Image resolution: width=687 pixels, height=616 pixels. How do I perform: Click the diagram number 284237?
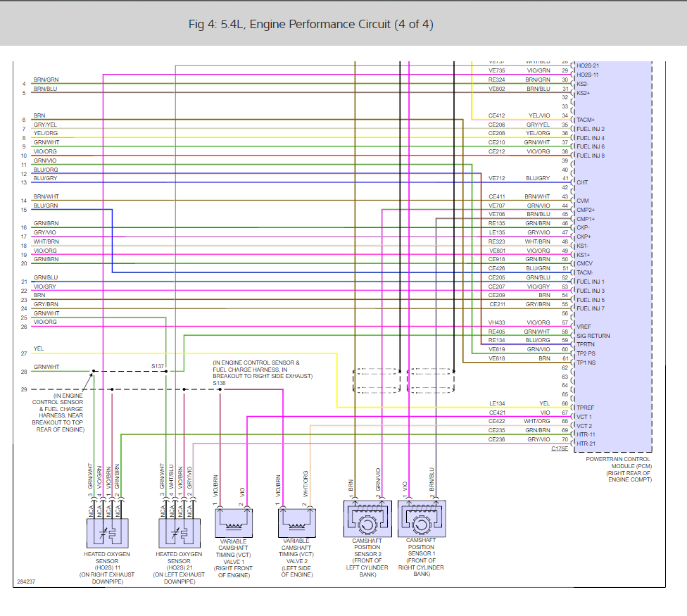[x=26, y=582]
